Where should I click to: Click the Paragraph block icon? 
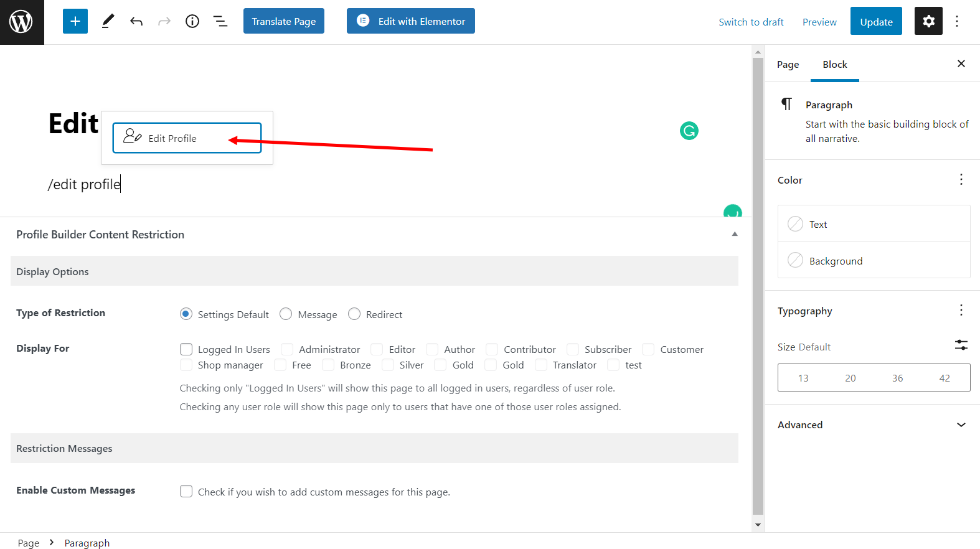click(x=787, y=104)
